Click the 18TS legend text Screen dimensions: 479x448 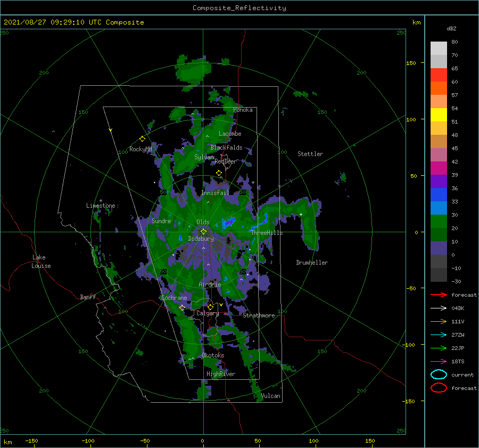(x=458, y=362)
